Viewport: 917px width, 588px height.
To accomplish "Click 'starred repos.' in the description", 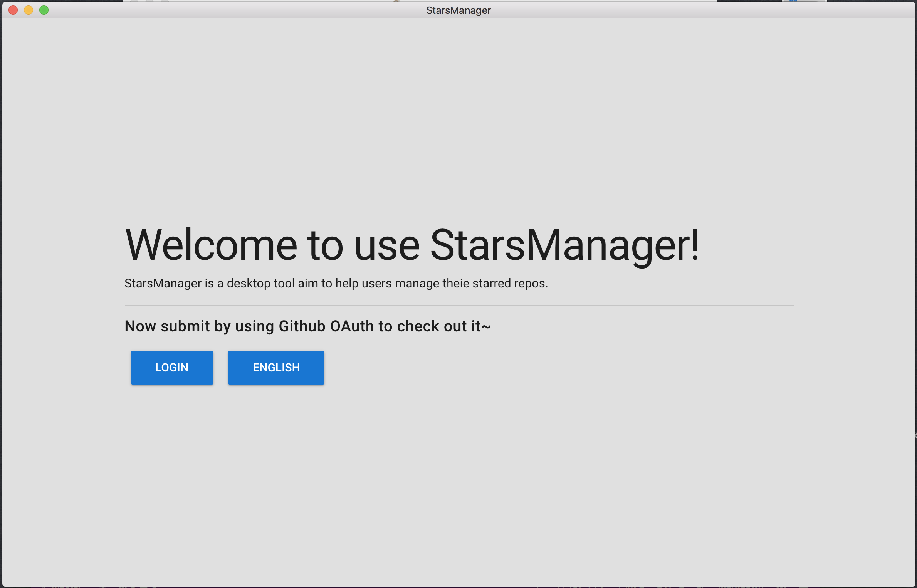I will point(510,283).
